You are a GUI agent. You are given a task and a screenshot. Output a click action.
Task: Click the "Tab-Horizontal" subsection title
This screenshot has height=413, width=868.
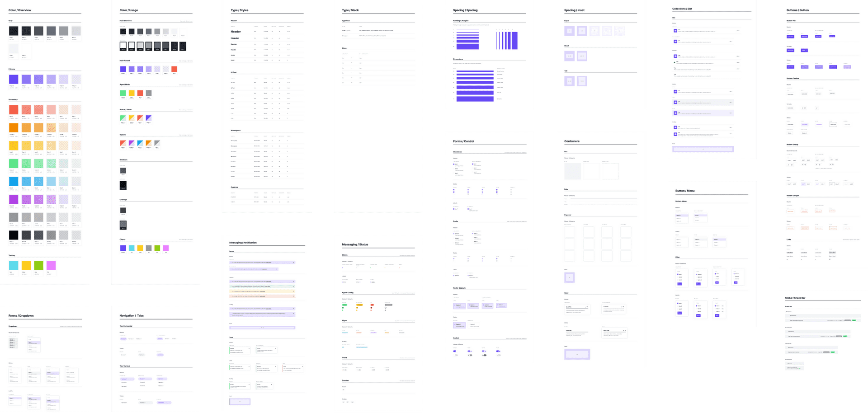coord(126,326)
